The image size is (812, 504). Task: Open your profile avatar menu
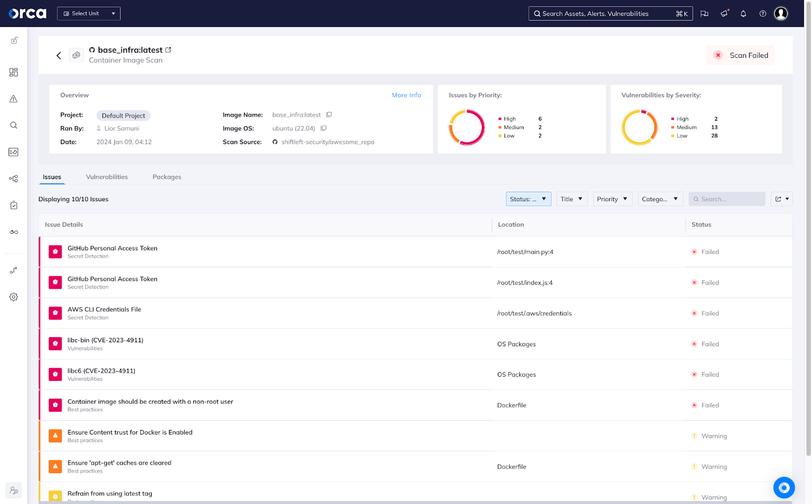pos(781,14)
